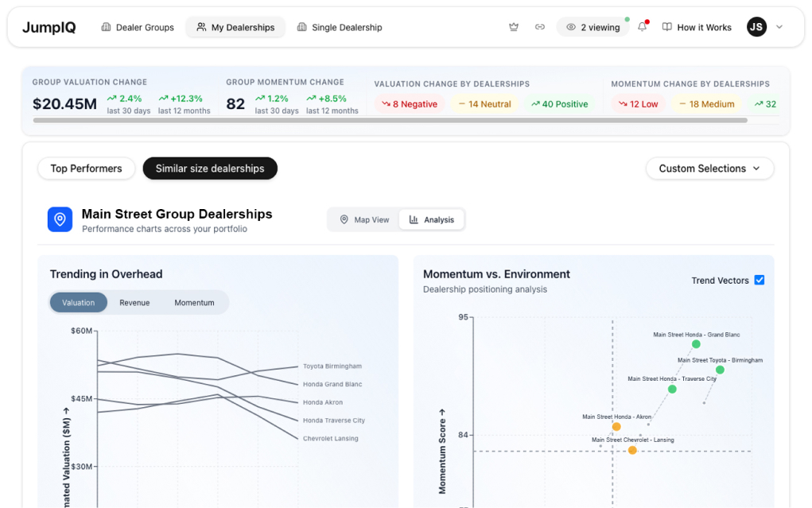
Task: Click the horizontal scrollbar under summary stats
Action: point(390,121)
